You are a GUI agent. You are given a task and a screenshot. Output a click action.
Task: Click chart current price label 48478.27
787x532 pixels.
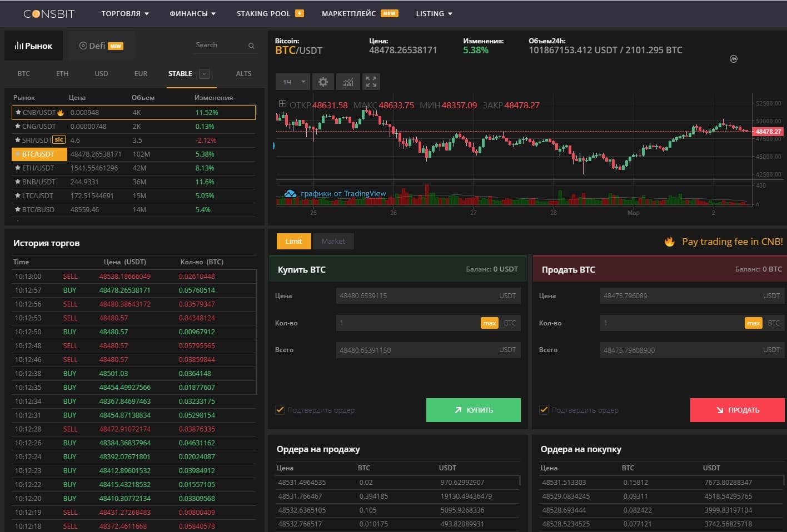tap(768, 132)
